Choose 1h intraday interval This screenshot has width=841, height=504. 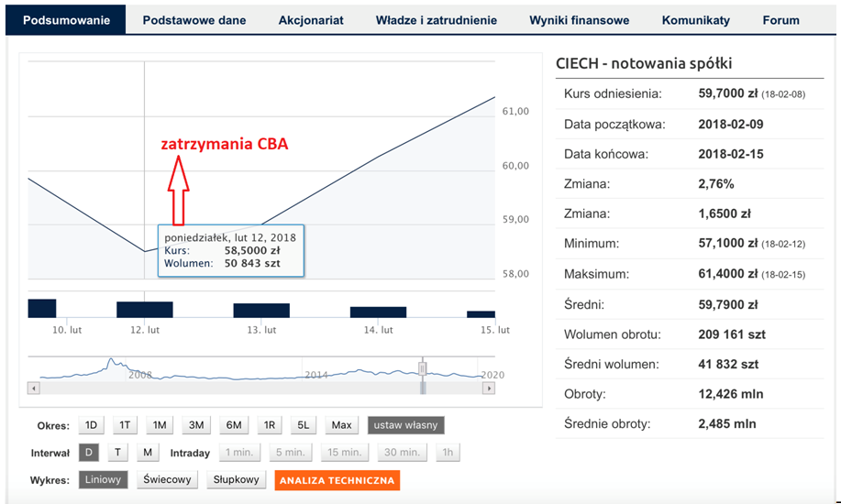click(448, 453)
